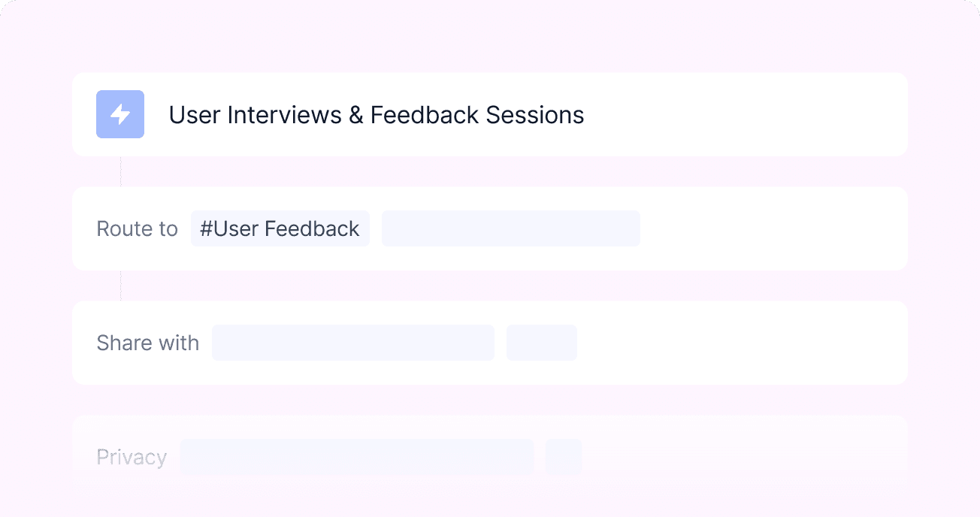Click the Route to label
This screenshot has height=517, width=980.
coord(137,229)
